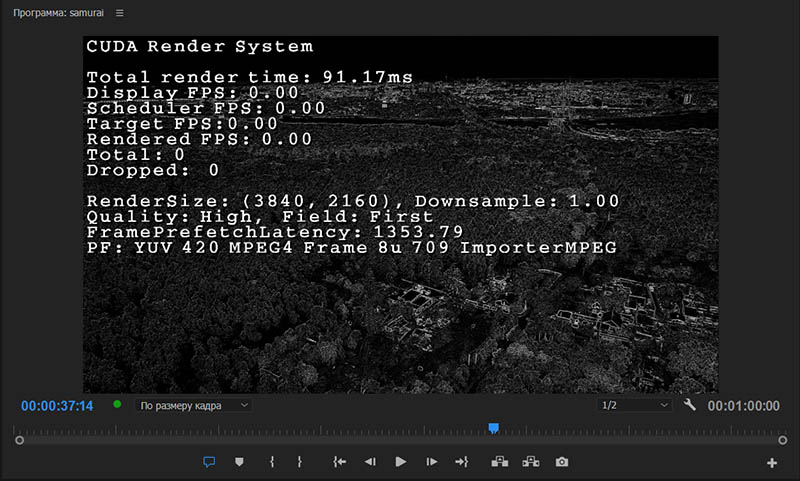Click the program monitor video preview
800x481 pixels.
tap(401, 214)
